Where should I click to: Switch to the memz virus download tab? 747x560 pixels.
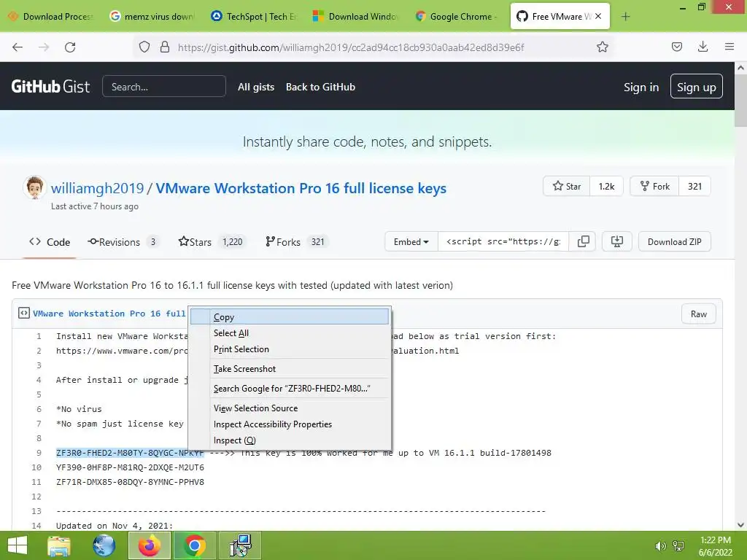pyautogui.click(x=152, y=16)
